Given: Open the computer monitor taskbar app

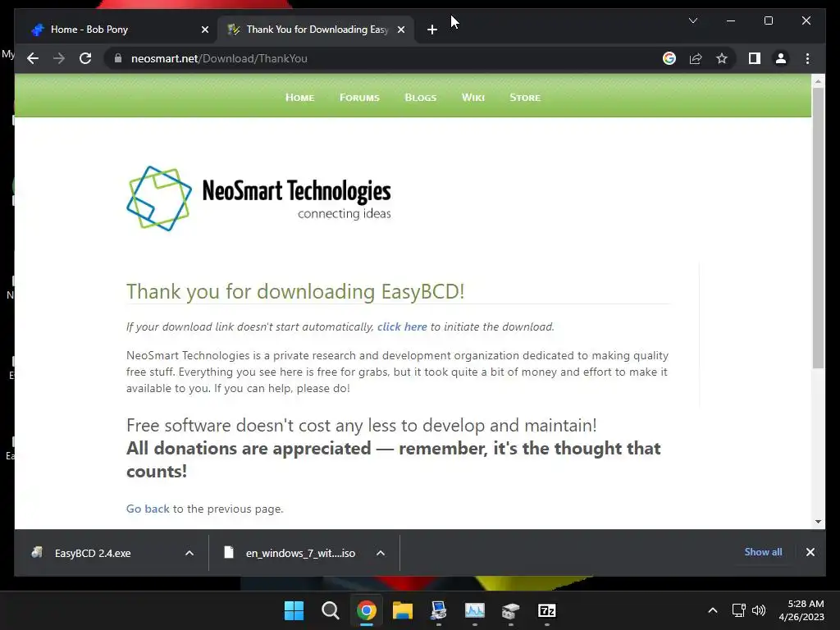Looking at the screenshot, I should click(x=438, y=610).
